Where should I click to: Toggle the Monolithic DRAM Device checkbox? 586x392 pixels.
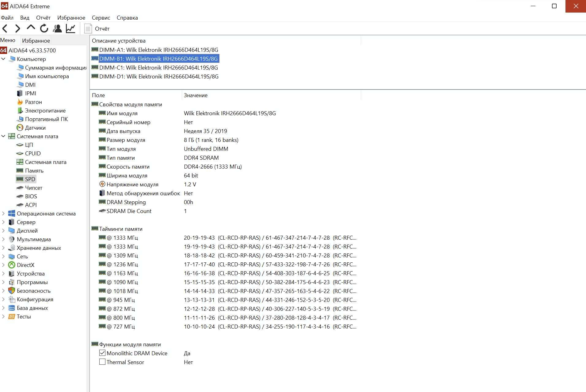102,353
